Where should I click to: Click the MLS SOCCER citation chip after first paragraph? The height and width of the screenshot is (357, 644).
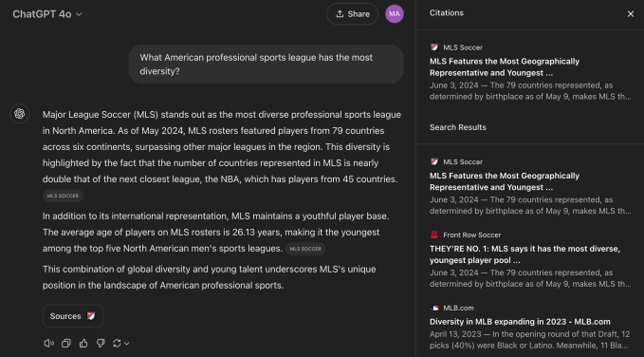pos(63,196)
